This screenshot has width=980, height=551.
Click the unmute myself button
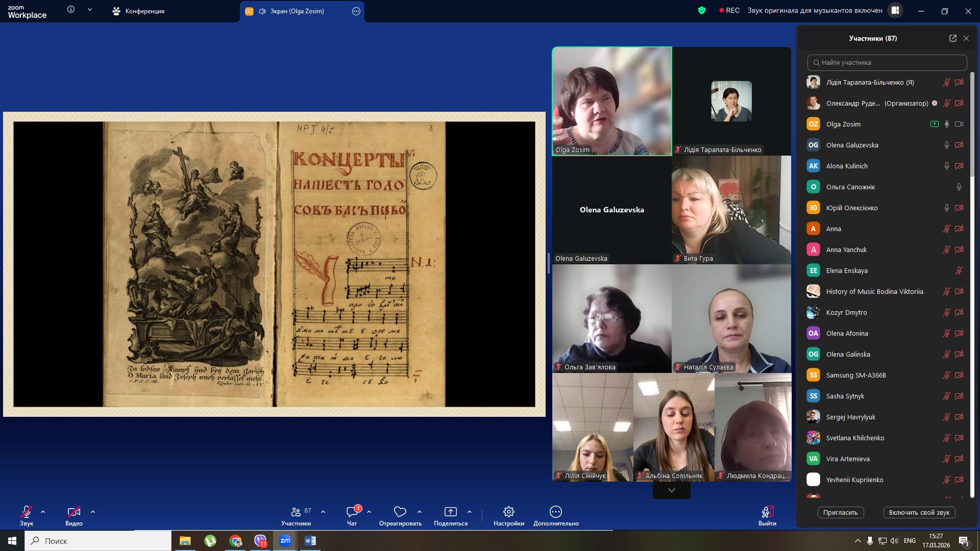(919, 513)
